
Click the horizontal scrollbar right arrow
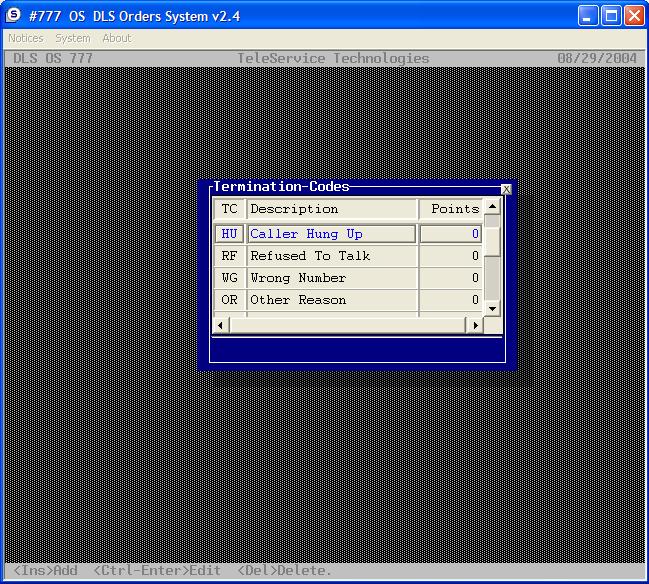tap(475, 325)
